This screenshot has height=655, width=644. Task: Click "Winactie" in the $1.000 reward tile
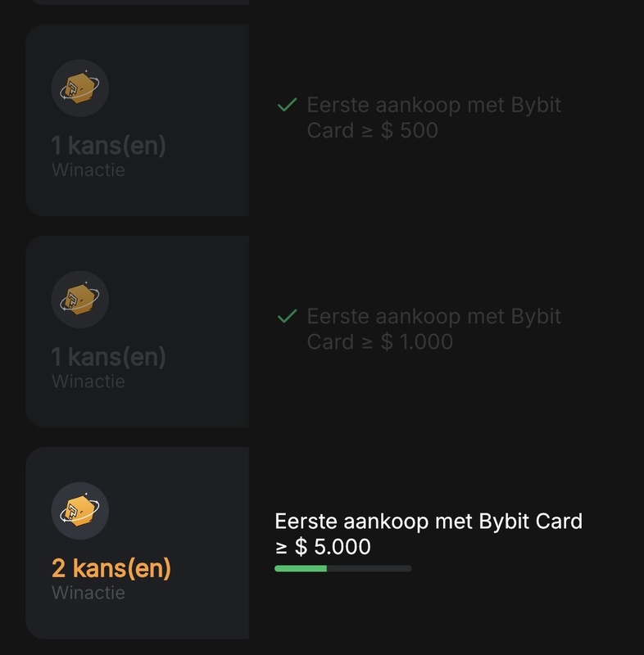(88, 381)
